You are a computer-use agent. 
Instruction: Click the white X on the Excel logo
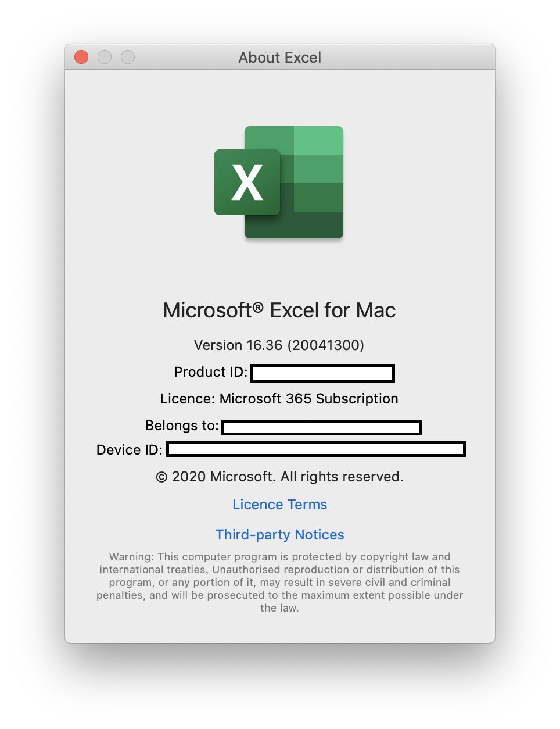point(247,183)
